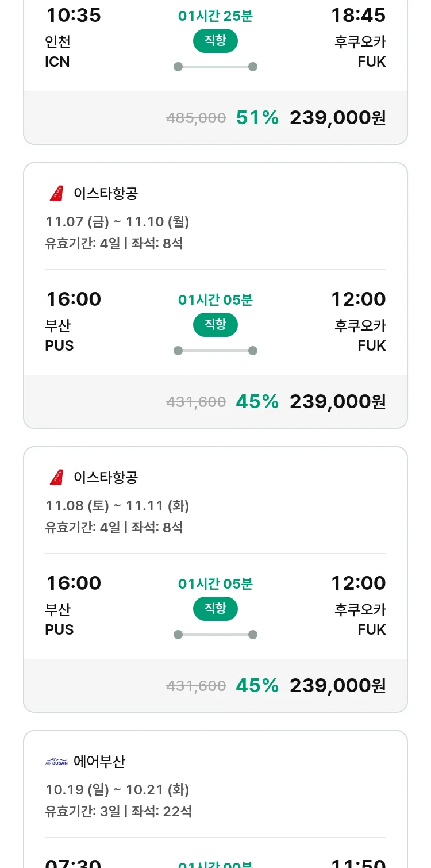The width and height of the screenshot is (431, 868).
Task: Tap 직항 badge on Incheon flight card
Action: (x=215, y=41)
